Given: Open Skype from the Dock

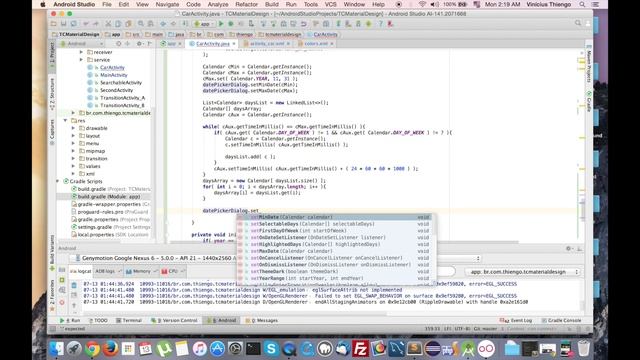Looking at the screenshot, I should click(271, 349).
